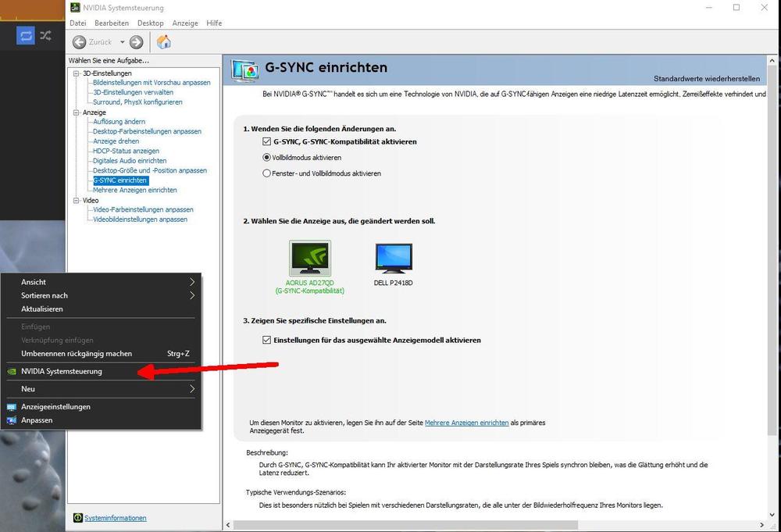
Task: Select Auflösung ändern in task tree
Action: [119, 122]
